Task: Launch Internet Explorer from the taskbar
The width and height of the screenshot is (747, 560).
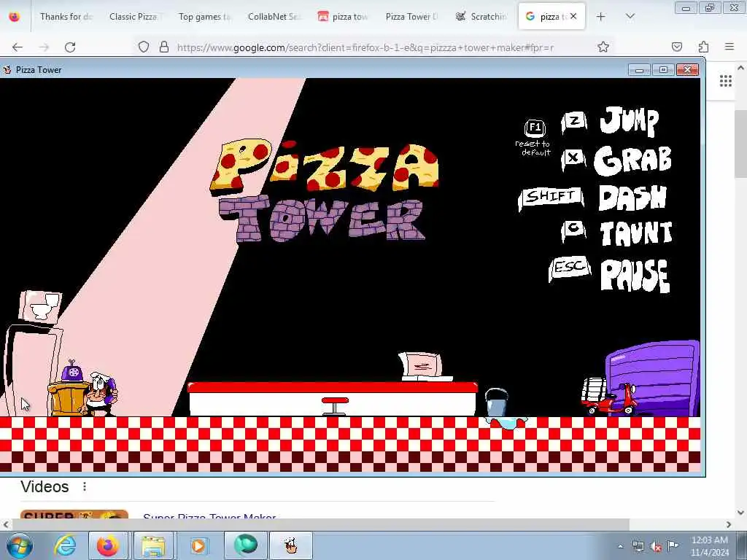Action: click(65, 545)
